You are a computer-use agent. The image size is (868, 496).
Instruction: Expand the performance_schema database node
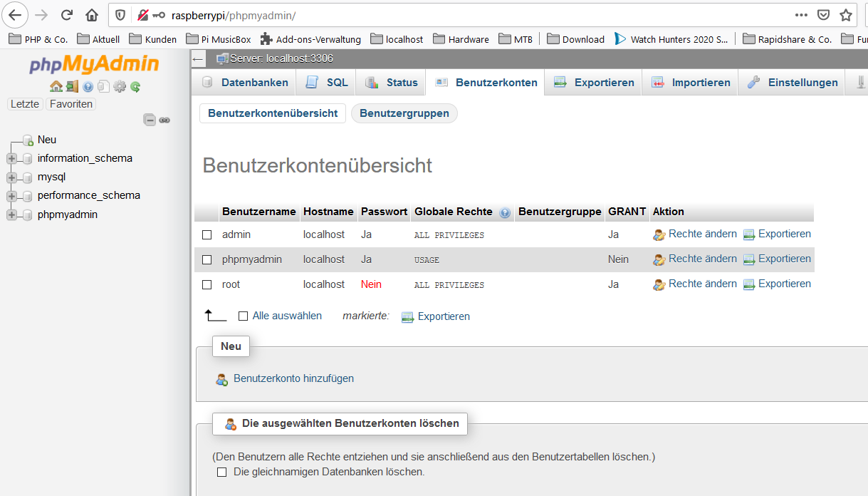click(11, 195)
